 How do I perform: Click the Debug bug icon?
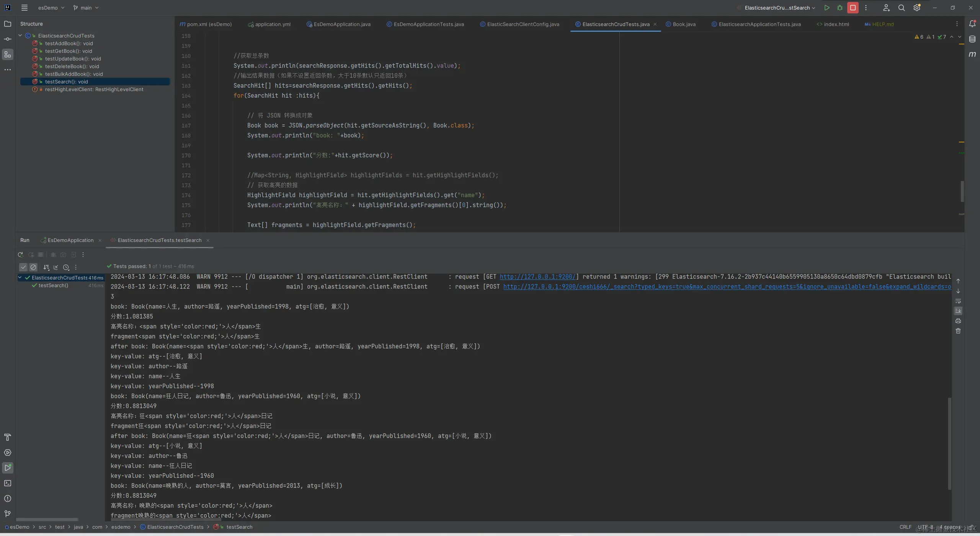(840, 8)
